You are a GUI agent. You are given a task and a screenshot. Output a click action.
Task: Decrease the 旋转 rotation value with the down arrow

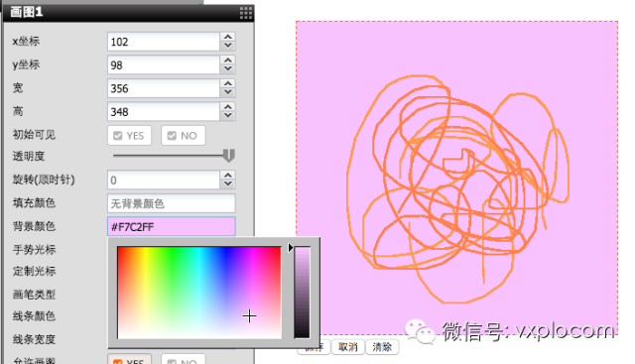coord(228,183)
